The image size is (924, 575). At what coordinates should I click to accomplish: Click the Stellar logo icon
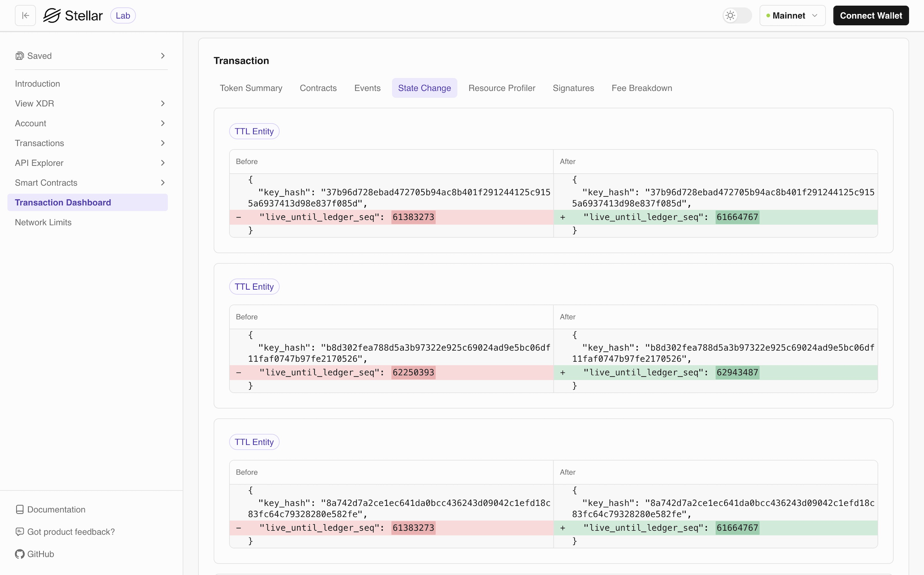coord(52,16)
